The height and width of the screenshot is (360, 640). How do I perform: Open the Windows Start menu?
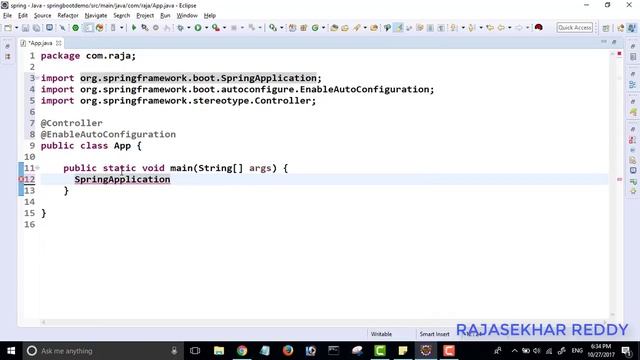tap(11, 351)
